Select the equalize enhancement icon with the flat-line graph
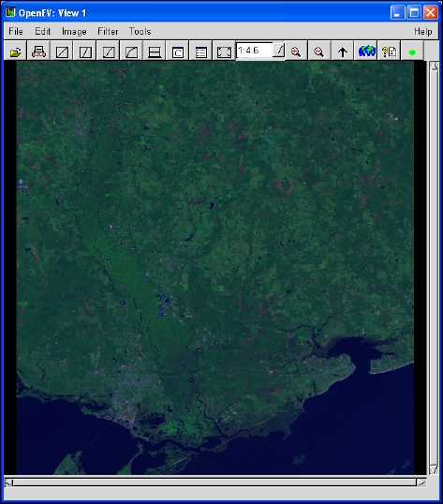 (x=155, y=52)
